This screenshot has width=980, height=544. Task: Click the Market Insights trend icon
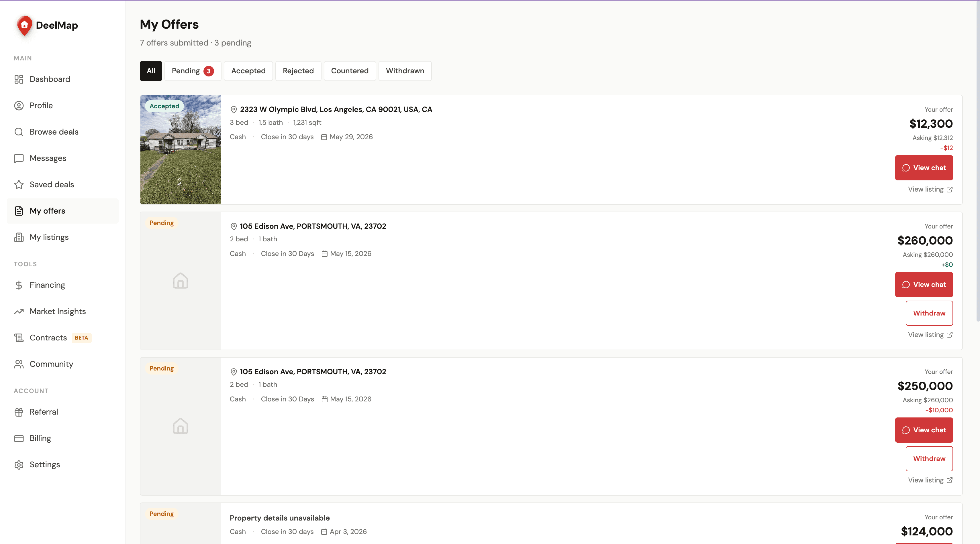coord(19,311)
